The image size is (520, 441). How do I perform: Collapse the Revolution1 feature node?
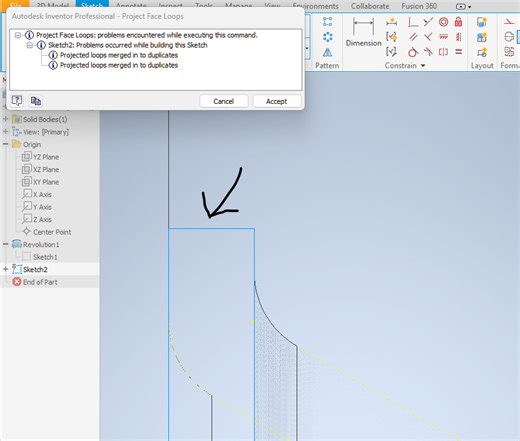[5, 244]
